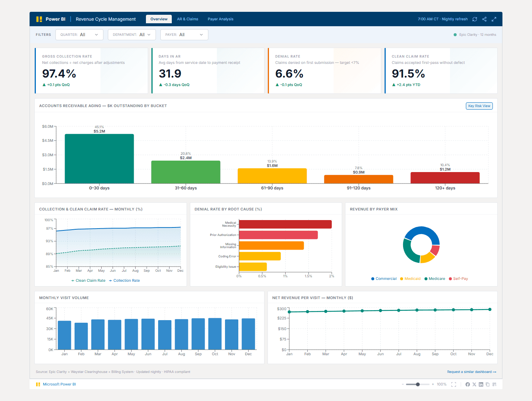Viewport: 532px width, 401px height.
Task: Click the copy icon in footer
Action: click(x=488, y=384)
